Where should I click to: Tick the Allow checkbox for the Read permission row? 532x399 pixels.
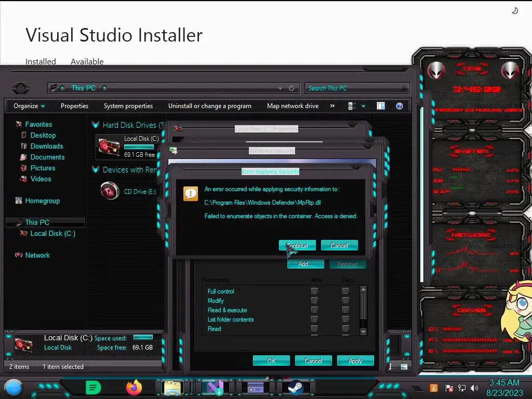point(314,328)
